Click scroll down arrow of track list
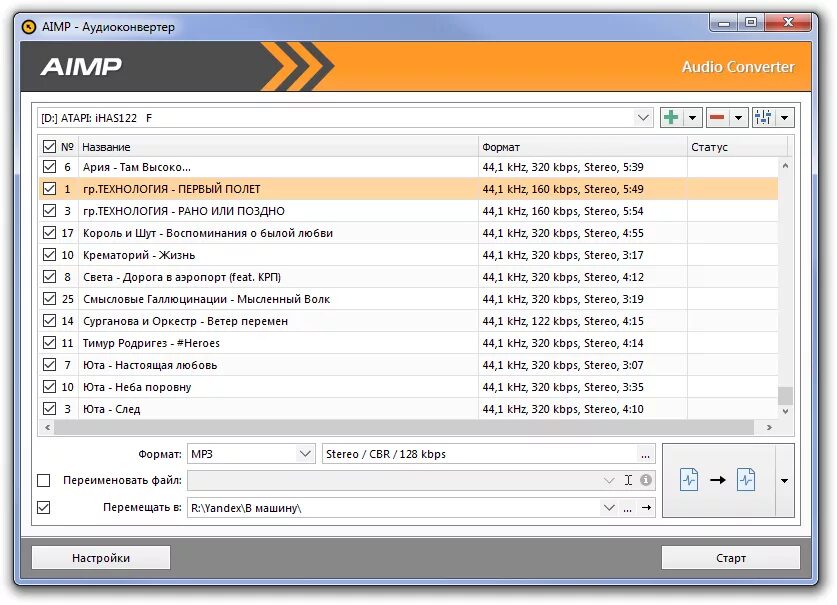Viewport: 837px width, 605px height. click(785, 411)
